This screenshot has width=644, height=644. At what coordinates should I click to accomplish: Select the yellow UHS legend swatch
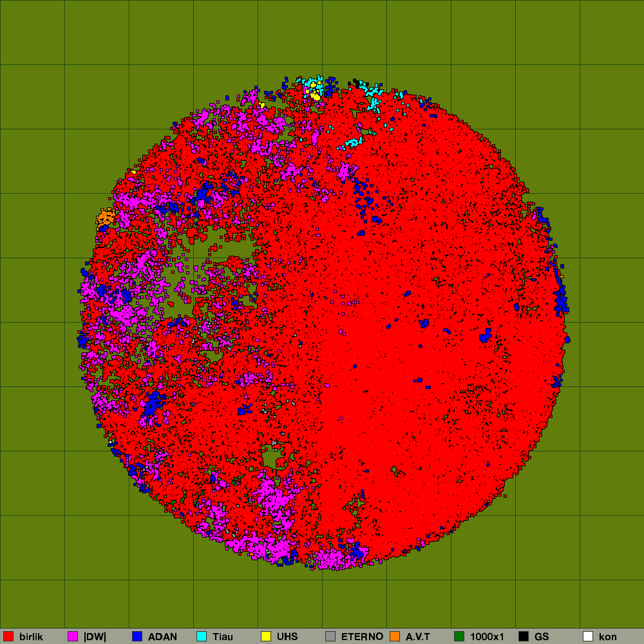pos(266,636)
